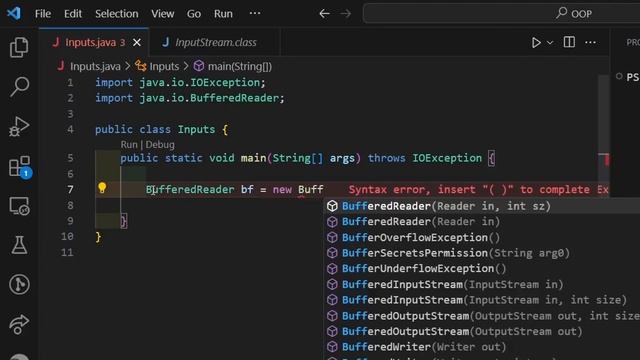
Task: Click the VS Code logo icon
Action: [14, 13]
